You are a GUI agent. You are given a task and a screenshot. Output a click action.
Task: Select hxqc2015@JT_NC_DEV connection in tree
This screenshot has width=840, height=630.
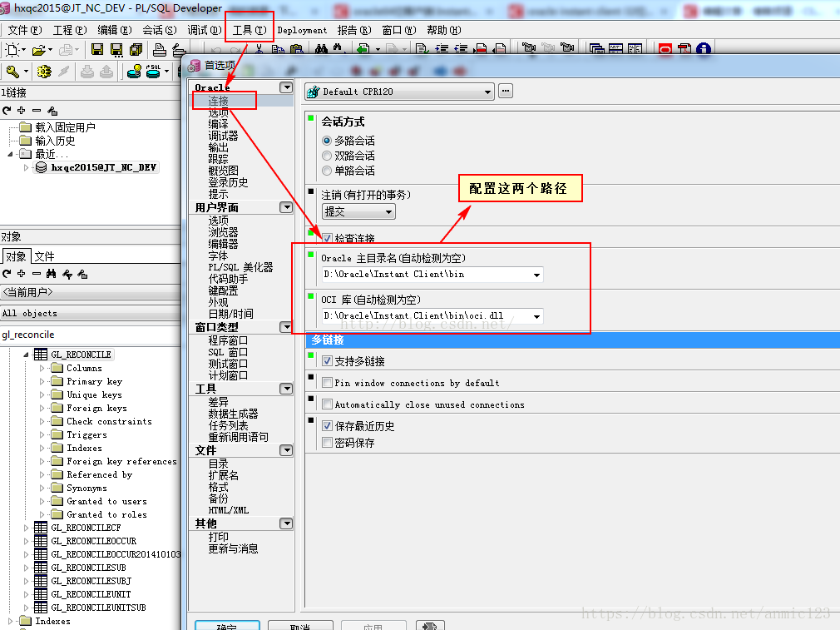tap(103, 167)
